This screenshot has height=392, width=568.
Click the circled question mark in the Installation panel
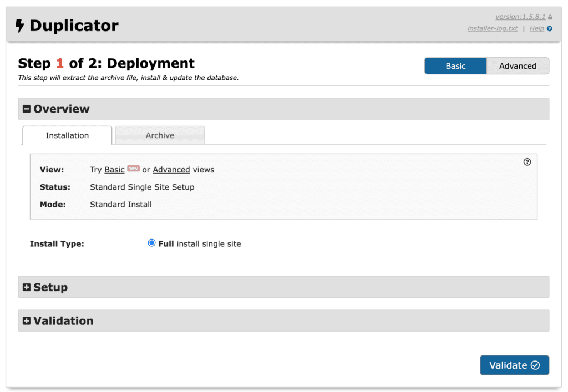tap(527, 162)
